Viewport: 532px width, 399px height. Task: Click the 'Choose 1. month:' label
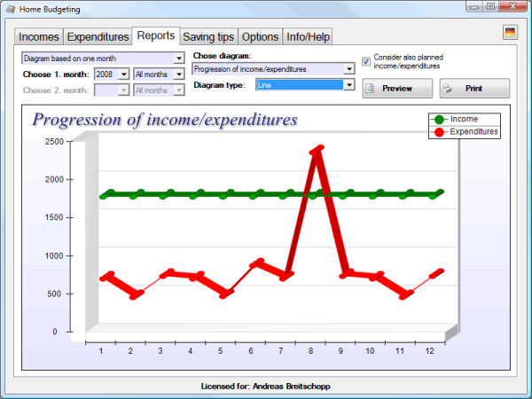pos(56,74)
